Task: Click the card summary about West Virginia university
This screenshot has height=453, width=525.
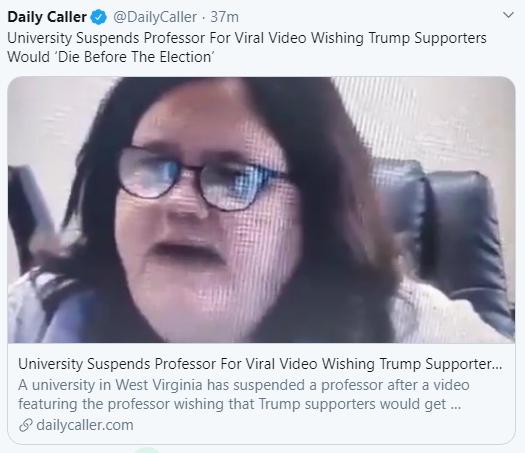Action: tap(244, 394)
